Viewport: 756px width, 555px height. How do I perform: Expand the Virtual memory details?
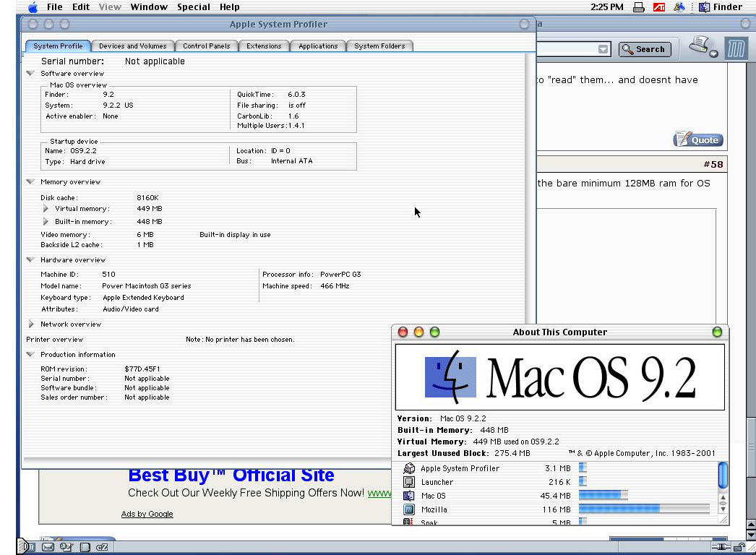click(x=46, y=209)
